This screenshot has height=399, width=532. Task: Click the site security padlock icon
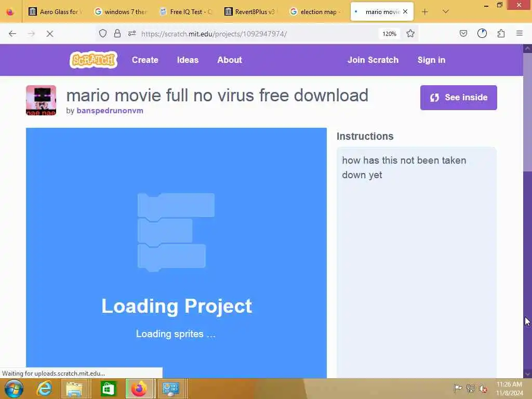117,33
